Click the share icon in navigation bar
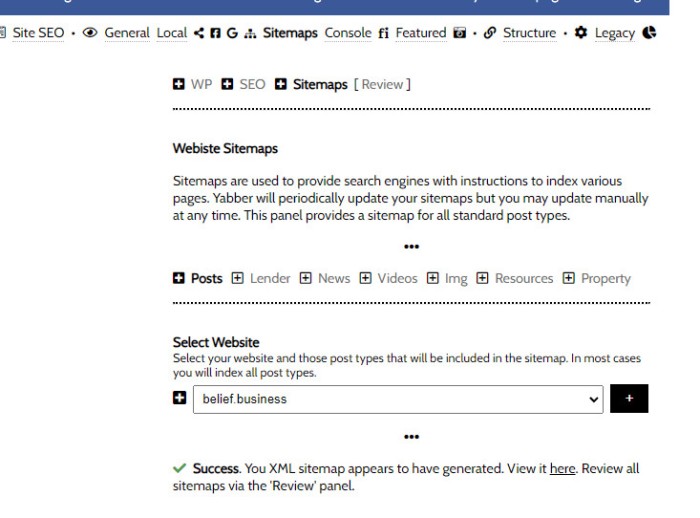This screenshot has height=518, width=700. tap(197, 33)
